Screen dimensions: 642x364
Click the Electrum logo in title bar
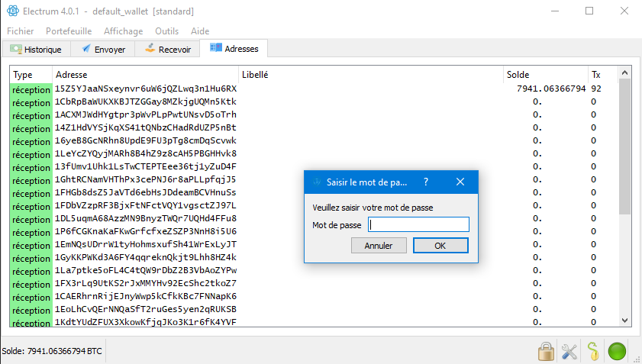13,11
